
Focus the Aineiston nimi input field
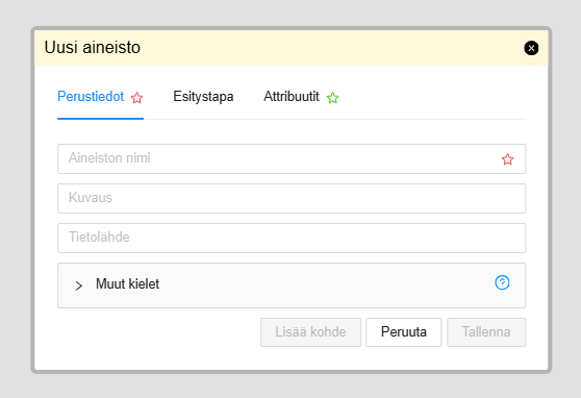click(291, 159)
